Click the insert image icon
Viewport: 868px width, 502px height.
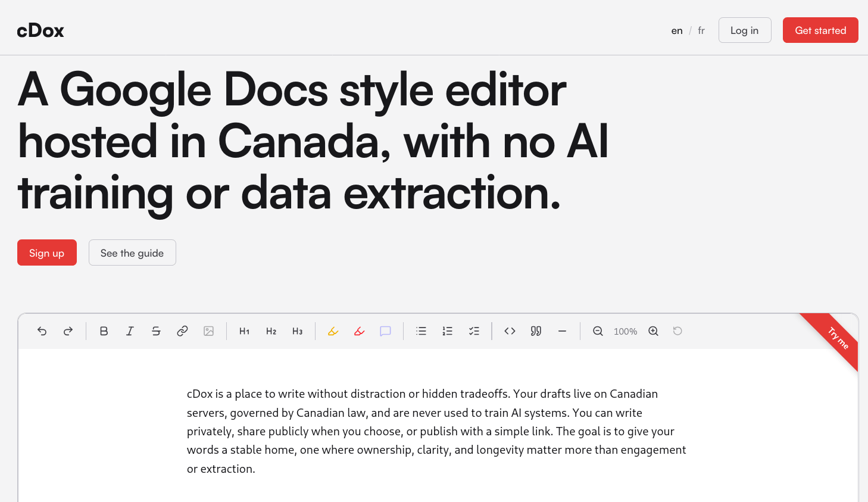tap(208, 331)
